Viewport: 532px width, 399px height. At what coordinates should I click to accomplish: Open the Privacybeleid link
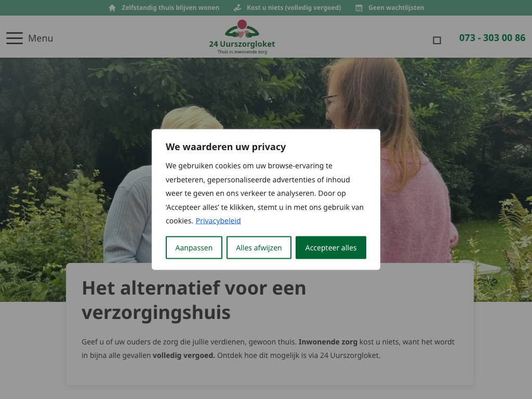click(218, 220)
